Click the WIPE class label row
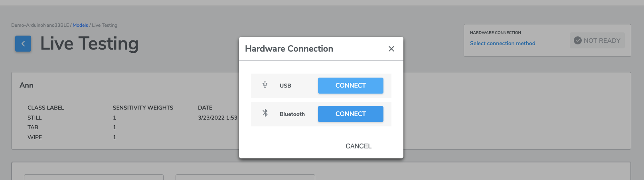 coord(132,137)
